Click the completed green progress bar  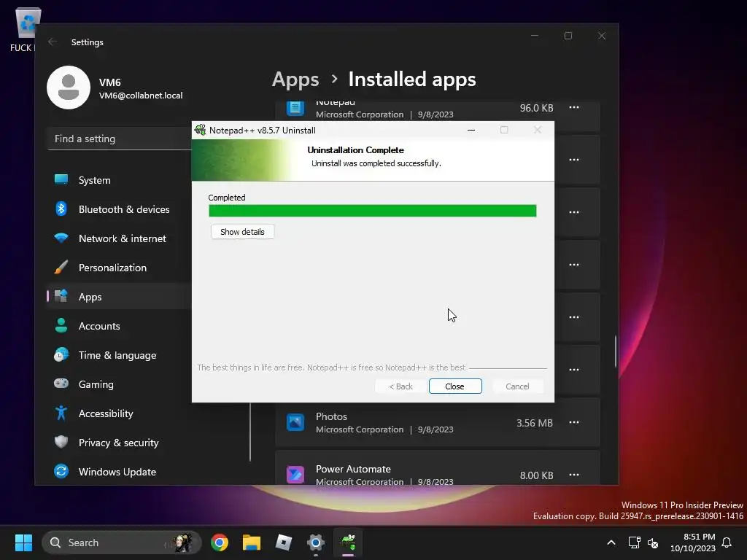(x=373, y=211)
